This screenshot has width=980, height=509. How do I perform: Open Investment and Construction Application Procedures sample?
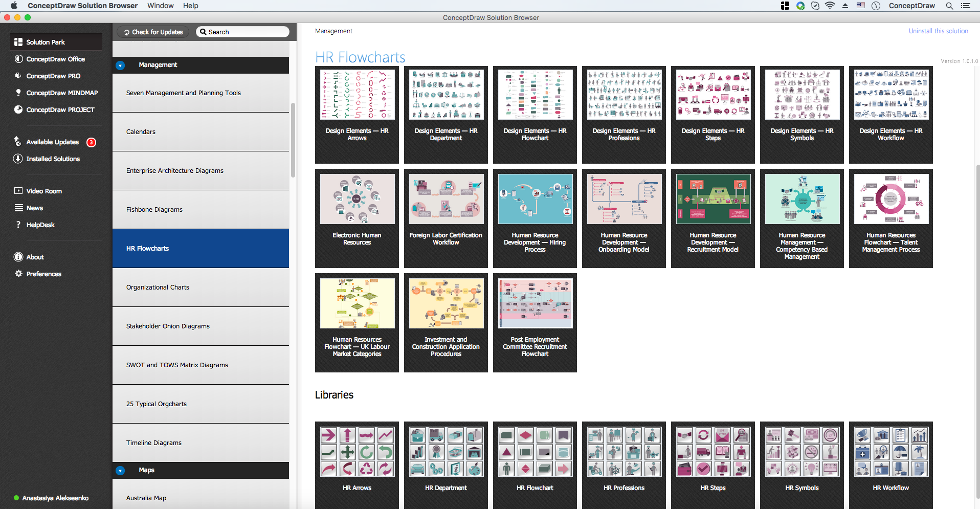446,323
